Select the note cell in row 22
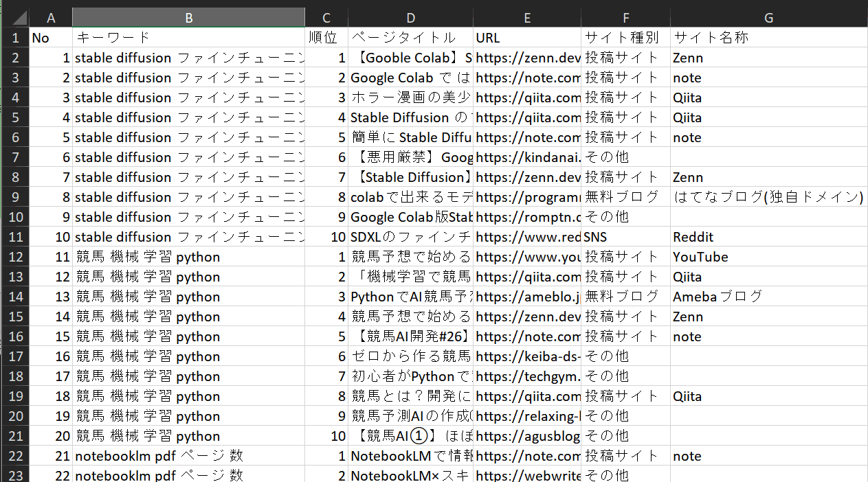The image size is (868, 482). coord(769,456)
